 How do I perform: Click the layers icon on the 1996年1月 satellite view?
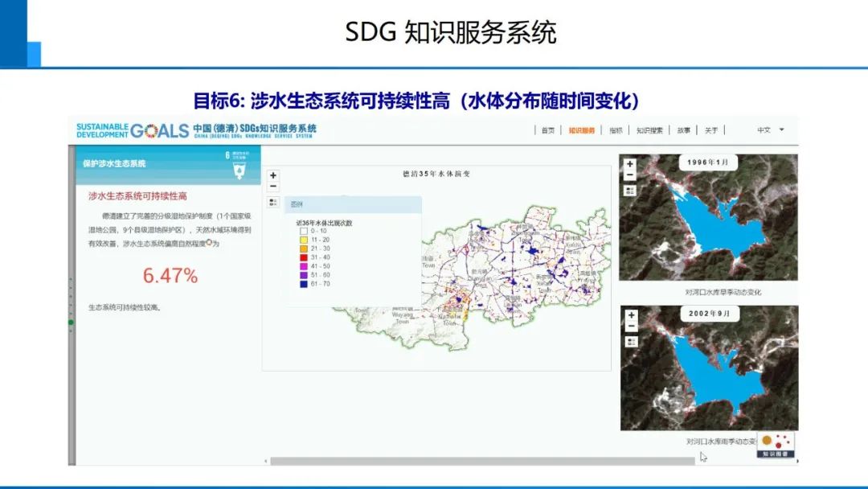pyautogui.click(x=630, y=190)
